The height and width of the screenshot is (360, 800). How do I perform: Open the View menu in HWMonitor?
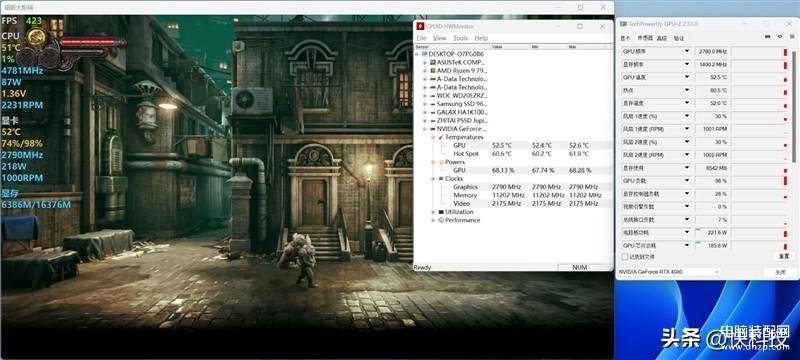point(439,38)
